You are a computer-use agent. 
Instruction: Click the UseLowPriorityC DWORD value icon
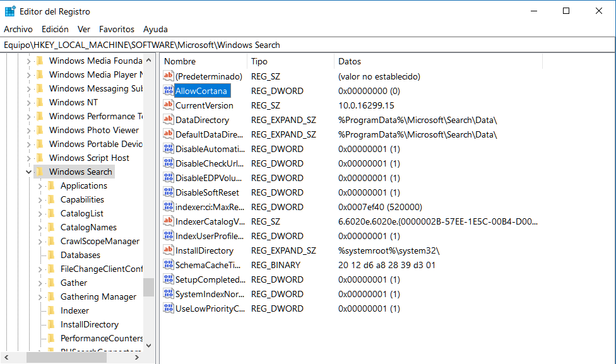(168, 308)
